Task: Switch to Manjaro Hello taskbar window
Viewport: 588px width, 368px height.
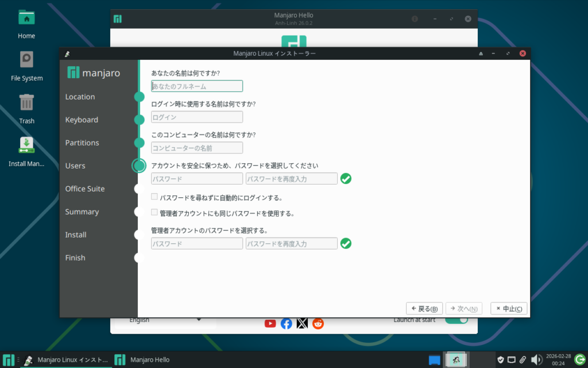Action: 144,360
